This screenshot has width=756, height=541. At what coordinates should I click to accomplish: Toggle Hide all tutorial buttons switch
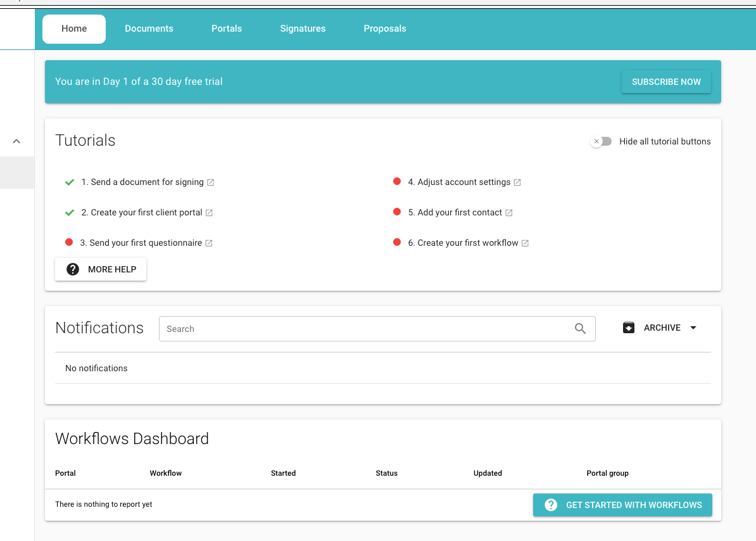coord(602,141)
